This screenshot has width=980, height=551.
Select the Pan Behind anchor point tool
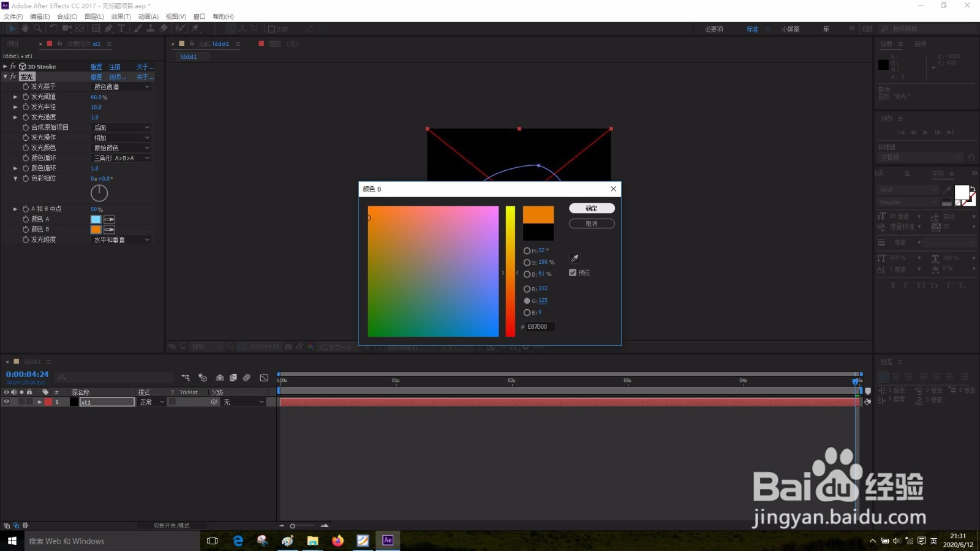[80, 29]
